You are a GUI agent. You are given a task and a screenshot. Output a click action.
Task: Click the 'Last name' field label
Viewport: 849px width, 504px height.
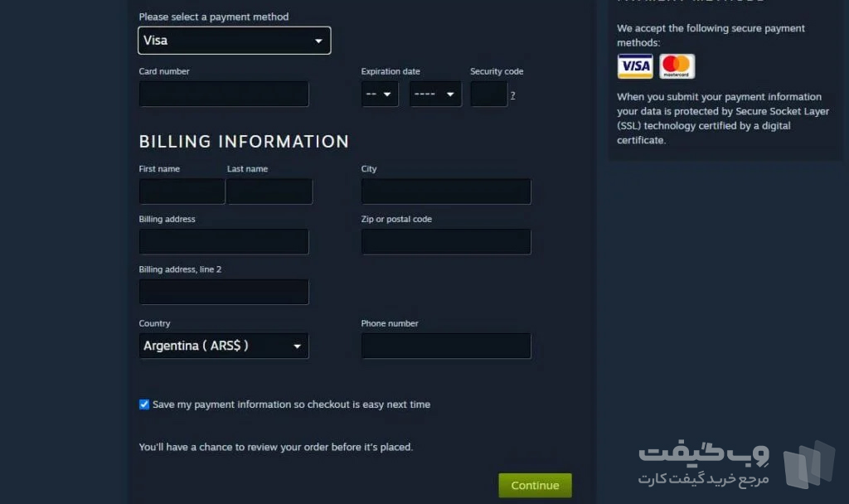(x=247, y=169)
